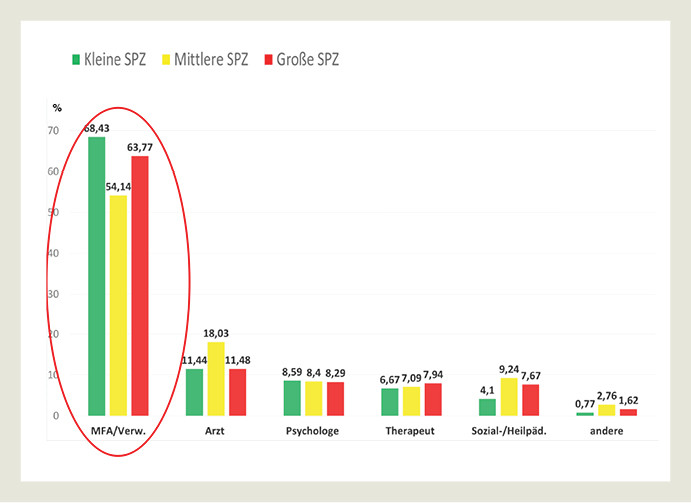Click the 'Therapeut' category axis label
Image resolution: width=691 pixels, height=503 pixels.
click(x=411, y=432)
